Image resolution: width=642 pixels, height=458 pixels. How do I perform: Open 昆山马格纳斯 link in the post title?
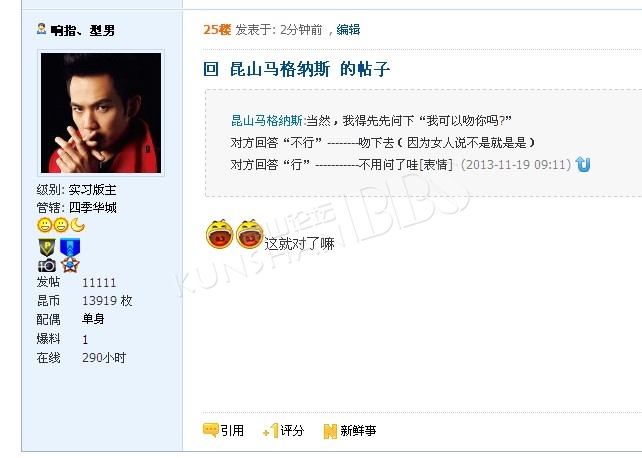(280, 69)
